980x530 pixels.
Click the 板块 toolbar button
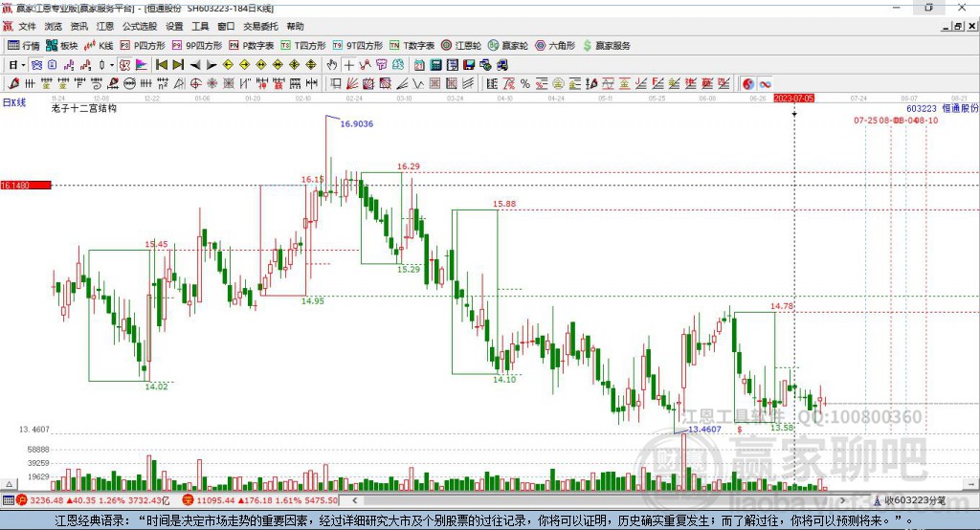click(62, 46)
